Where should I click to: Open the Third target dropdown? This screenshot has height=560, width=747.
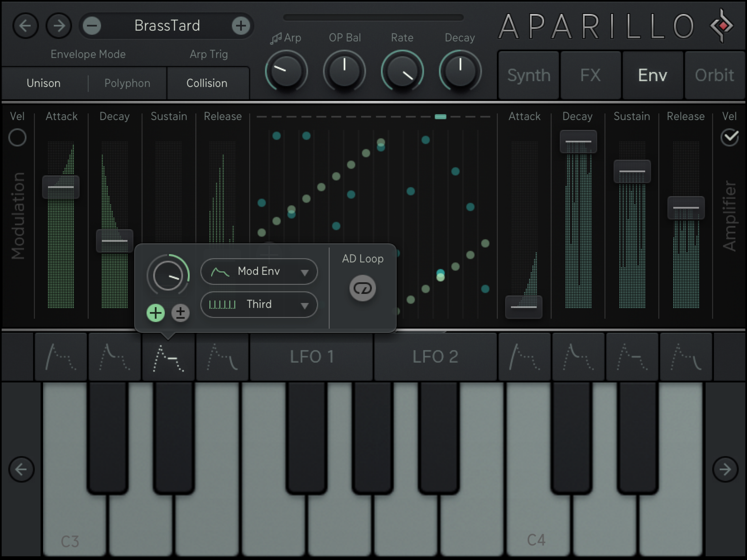tap(259, 304)
